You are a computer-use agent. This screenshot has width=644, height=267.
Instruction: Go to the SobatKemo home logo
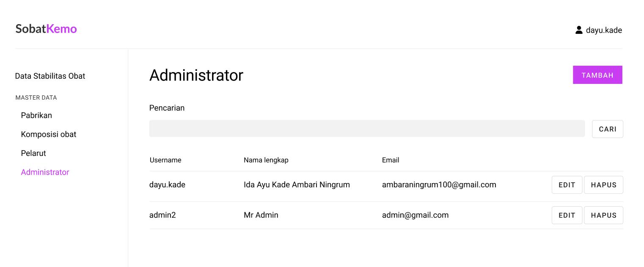coord(46,29)
